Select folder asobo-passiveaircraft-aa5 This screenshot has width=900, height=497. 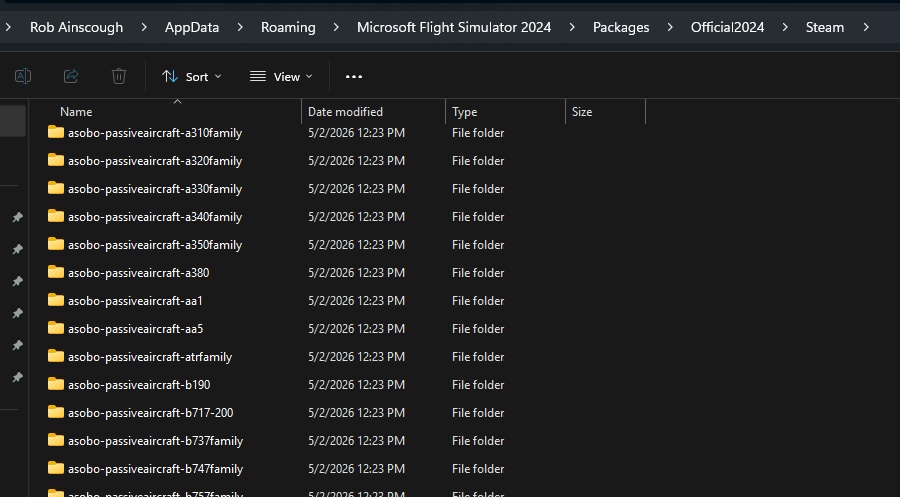coord(135,329)
